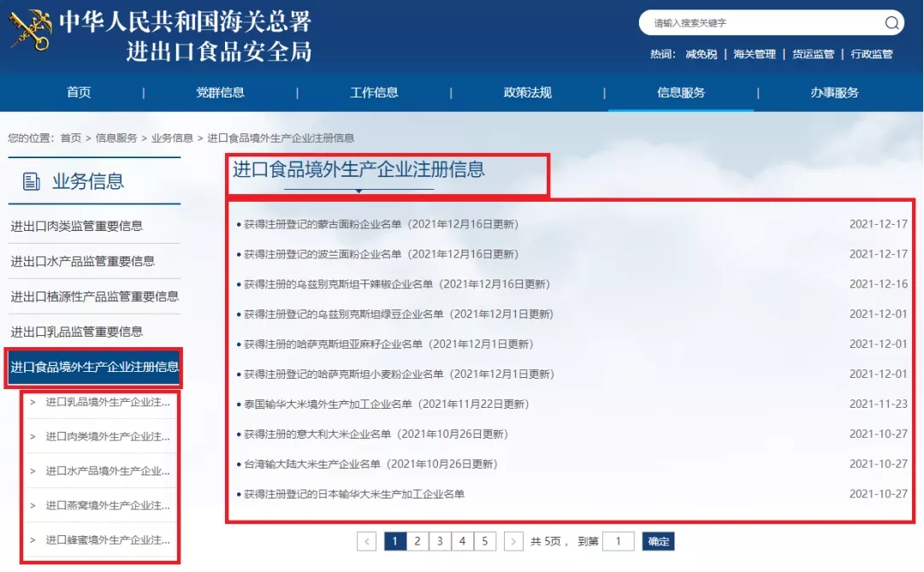Expand 进口肉类境外生产企业 submenu item

click(107, 436)
